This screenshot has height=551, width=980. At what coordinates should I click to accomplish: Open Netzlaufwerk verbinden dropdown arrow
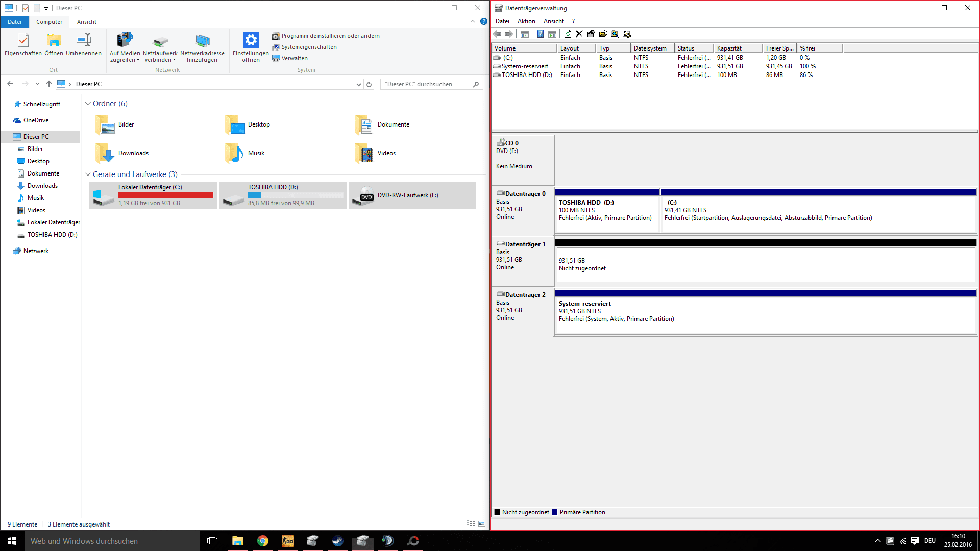(174, 60)
